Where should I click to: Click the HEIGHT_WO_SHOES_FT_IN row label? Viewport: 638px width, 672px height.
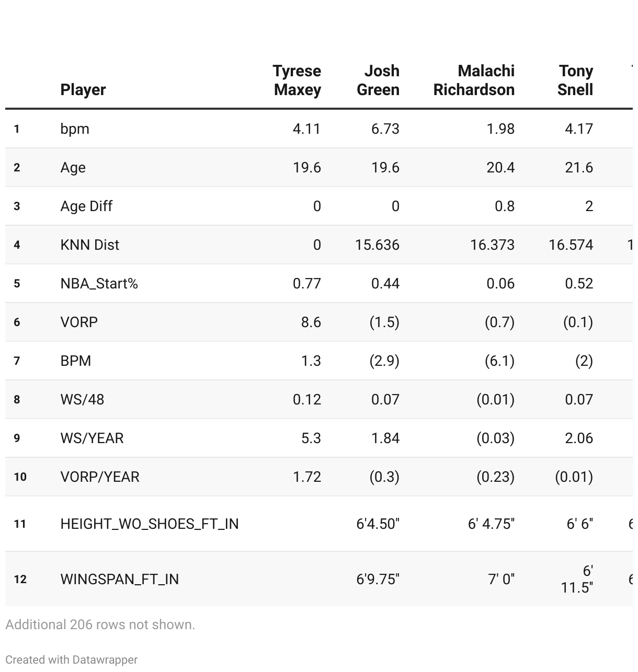click(150, 524)
